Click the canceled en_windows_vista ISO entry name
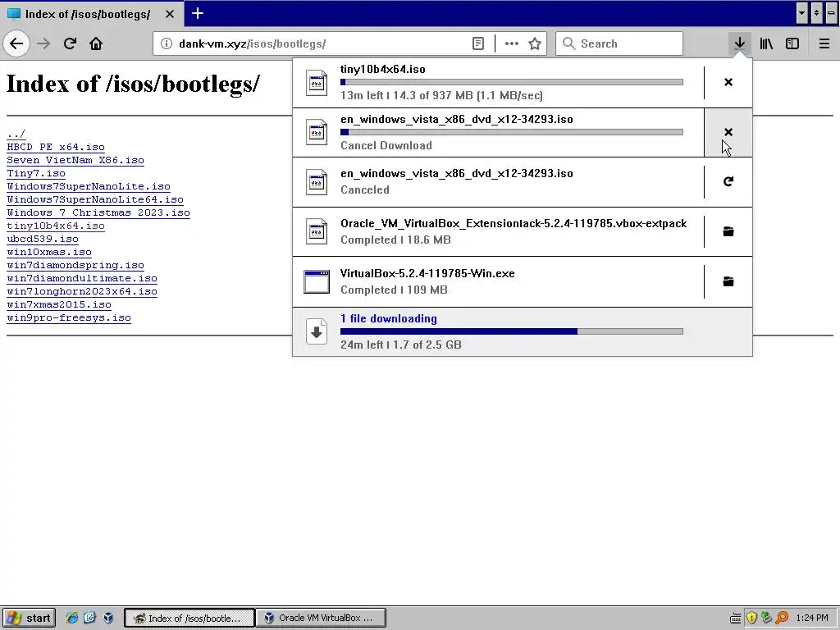 [x=456, y=173]
